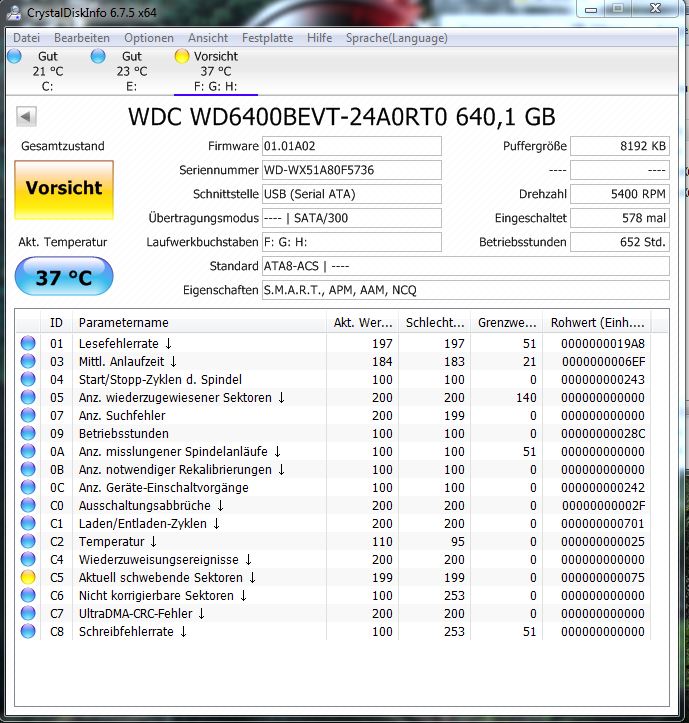This screenshot has height=723, width=689.
Task: Go to previous disk with left arrow
Action: 26,116
